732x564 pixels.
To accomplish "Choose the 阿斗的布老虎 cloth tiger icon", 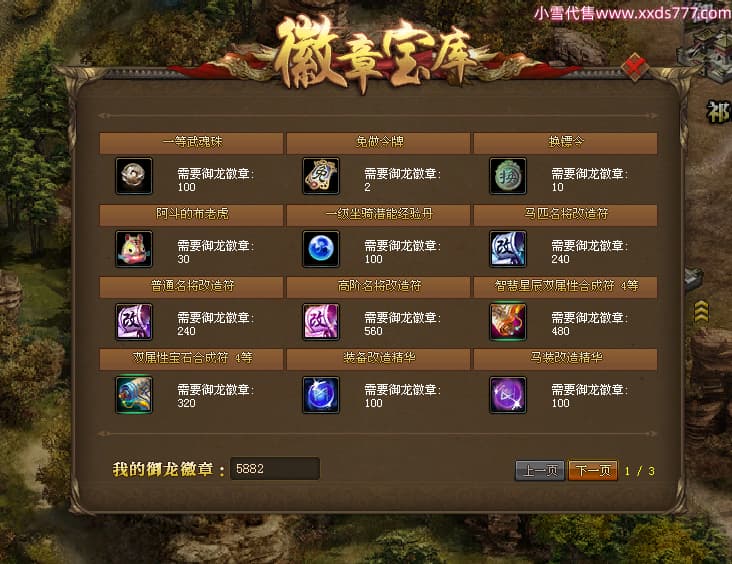I will pyautogui.click(x=134, y=249).
